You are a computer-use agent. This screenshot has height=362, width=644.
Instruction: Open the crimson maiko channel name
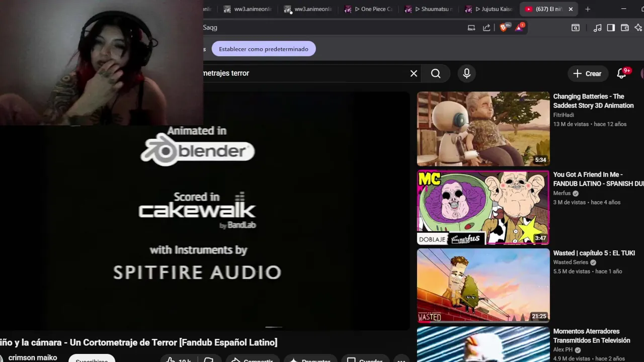tap(33, 358)
